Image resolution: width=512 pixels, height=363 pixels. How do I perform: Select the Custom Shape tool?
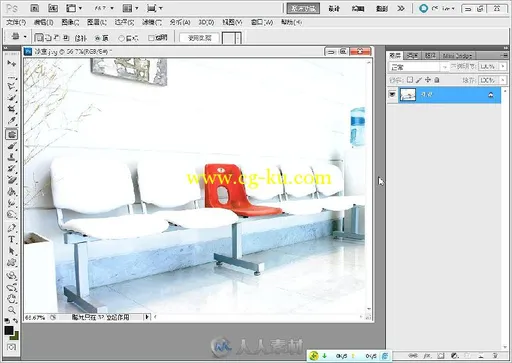[x=12, y=262]
